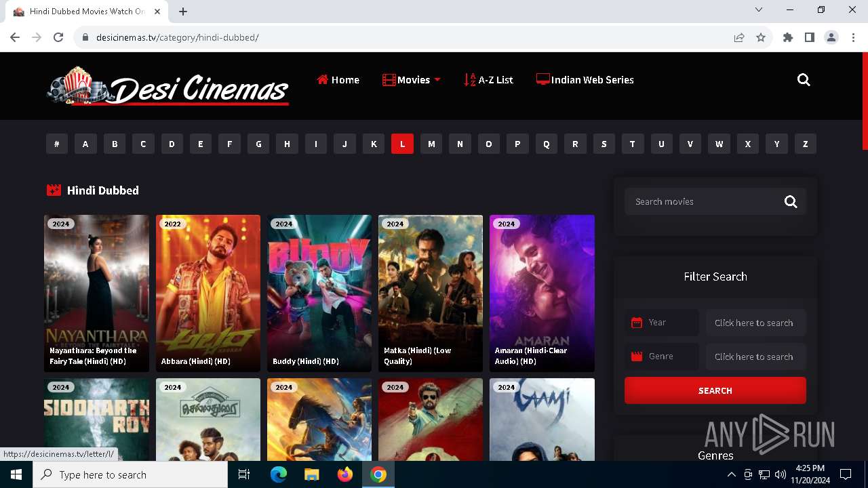868x488 pixels.
Task: Open the Chrome extensions puzzle icon
Action: click(788, 37)
